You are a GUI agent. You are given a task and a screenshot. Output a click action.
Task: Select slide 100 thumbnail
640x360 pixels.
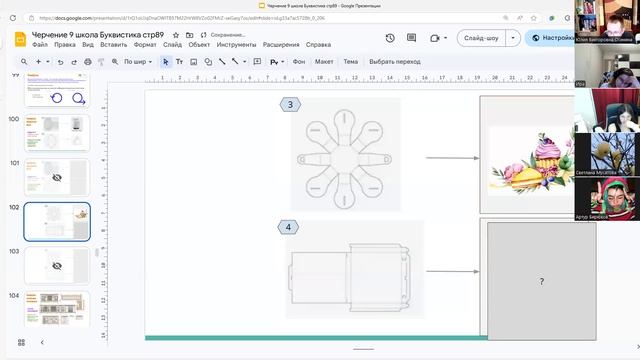point(57,133)
